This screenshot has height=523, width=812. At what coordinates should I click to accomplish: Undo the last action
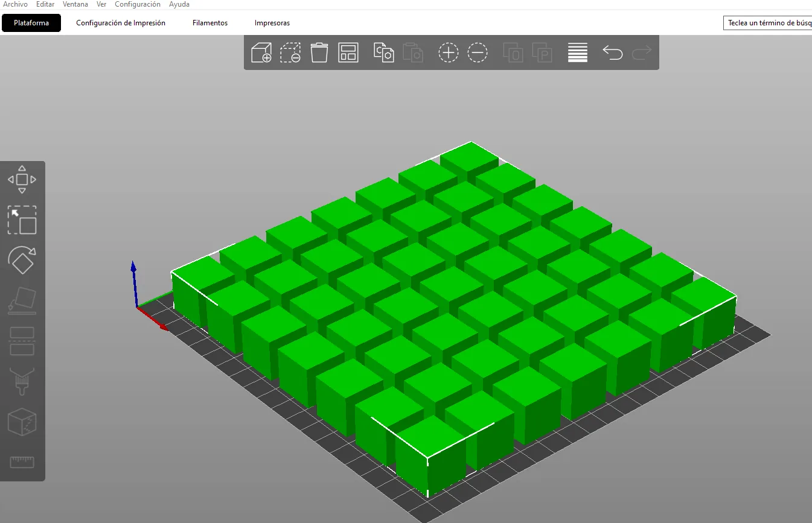(x=613, y=53)
